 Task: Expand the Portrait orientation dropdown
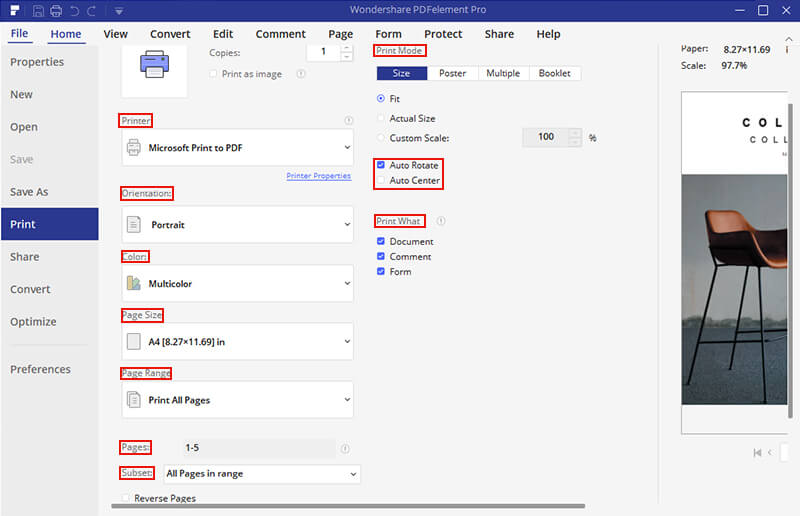237,225
